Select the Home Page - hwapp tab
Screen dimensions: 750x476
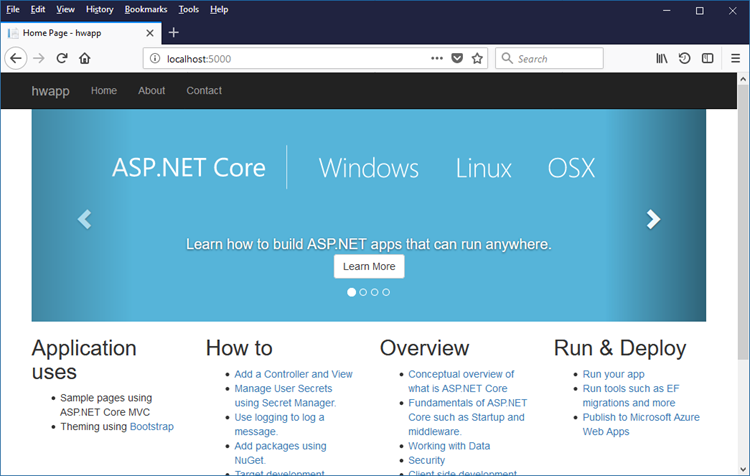coord(81,33)
